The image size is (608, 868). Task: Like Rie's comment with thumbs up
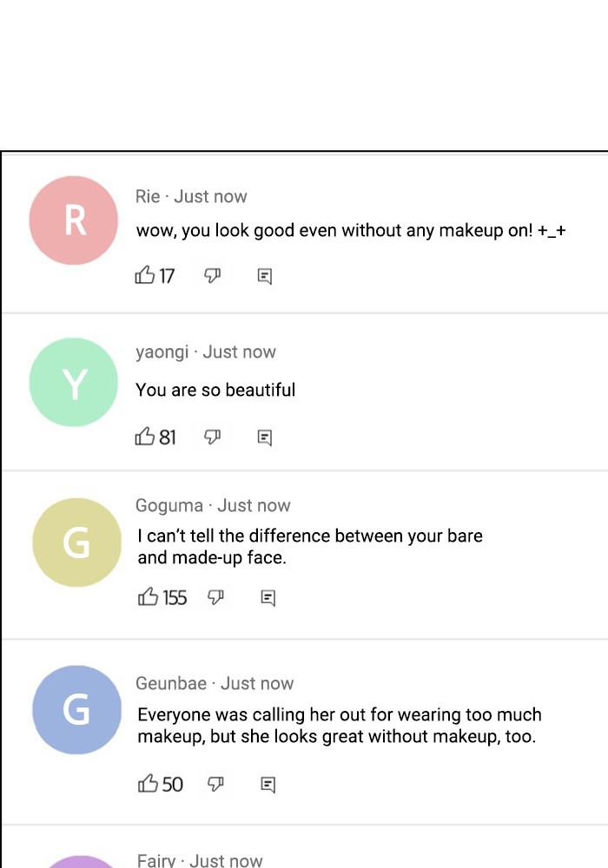145,276
